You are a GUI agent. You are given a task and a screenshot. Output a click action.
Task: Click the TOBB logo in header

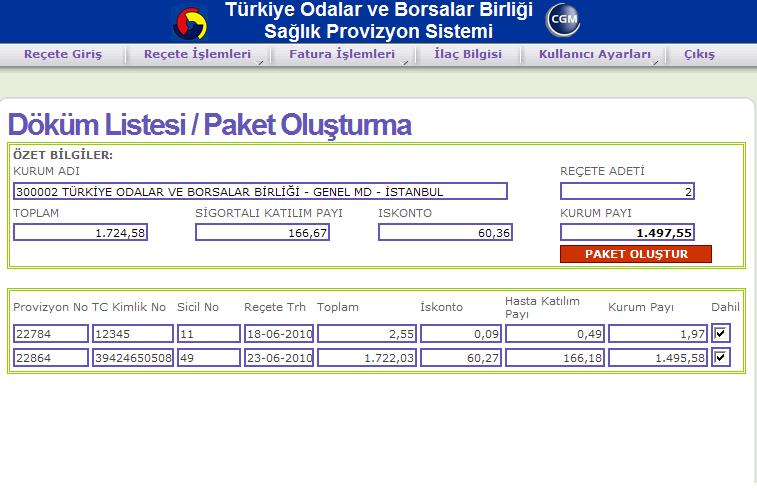(190, 24)
